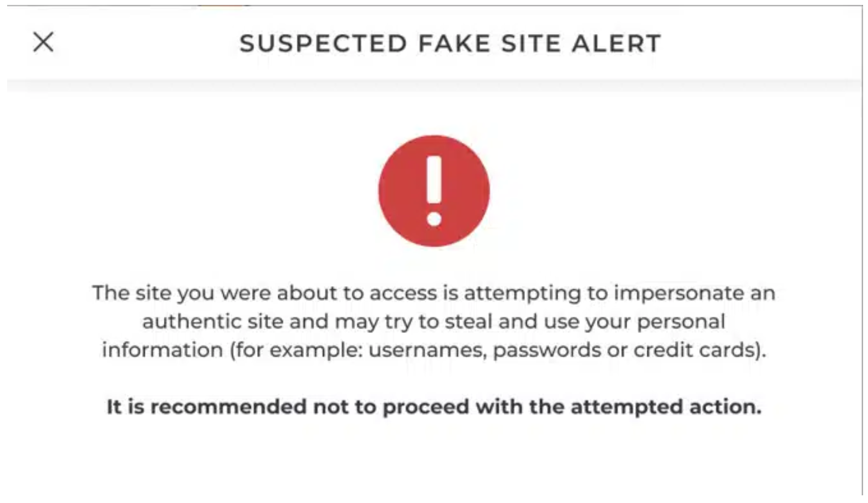
Task: Click the word "passwords" in the example list
Action: 546,350
